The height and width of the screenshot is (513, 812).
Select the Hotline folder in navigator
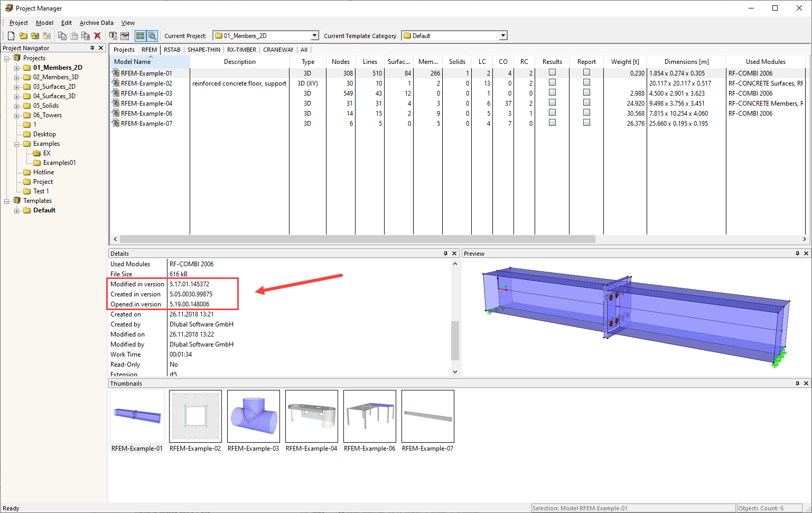click(43, 172)
